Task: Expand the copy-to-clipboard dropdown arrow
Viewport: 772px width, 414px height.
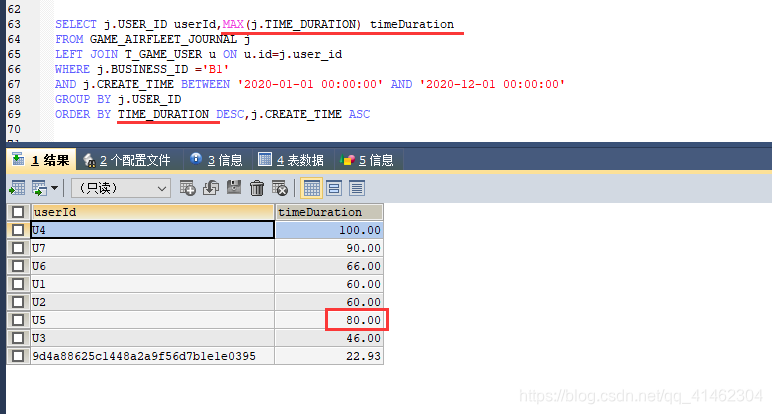Action: point(55,188)
